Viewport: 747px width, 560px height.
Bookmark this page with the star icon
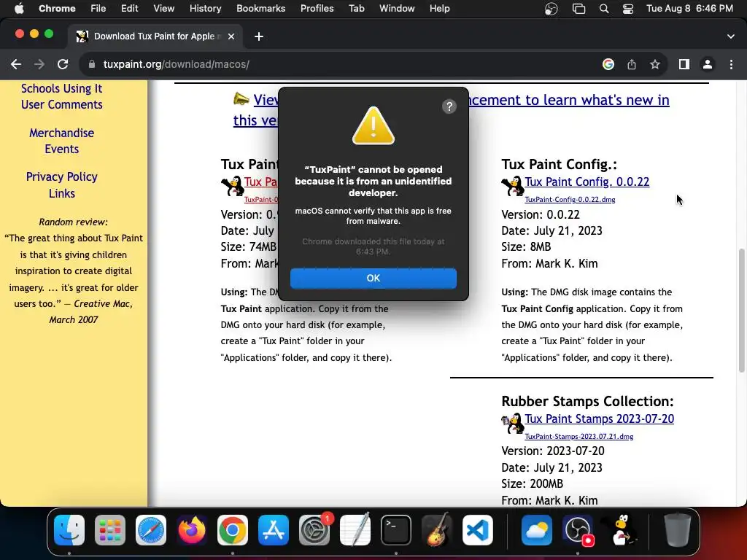pos(655,64)
